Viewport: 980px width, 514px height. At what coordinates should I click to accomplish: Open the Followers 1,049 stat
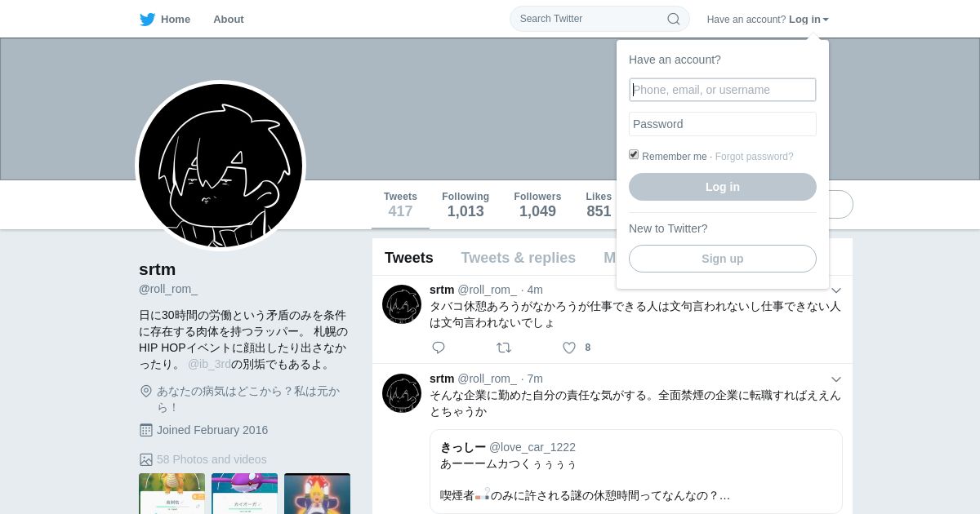(x=537, y=205)
